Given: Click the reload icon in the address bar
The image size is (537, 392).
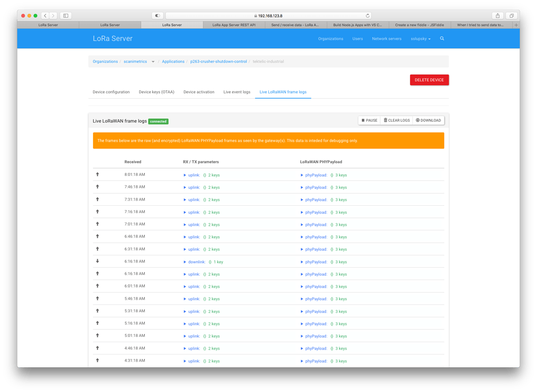Looking at the screenshot, I should [x=367, y=15].
